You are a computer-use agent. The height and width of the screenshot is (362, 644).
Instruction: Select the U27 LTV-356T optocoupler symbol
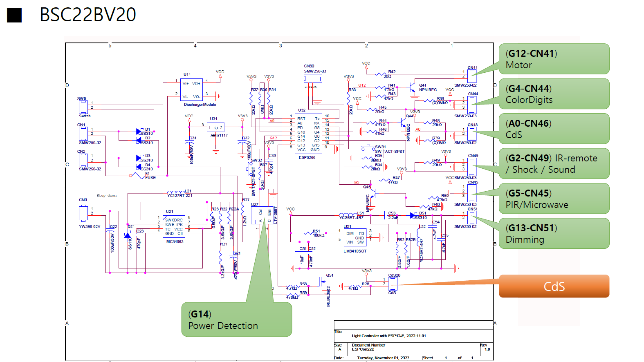click(x=262, y=215)
